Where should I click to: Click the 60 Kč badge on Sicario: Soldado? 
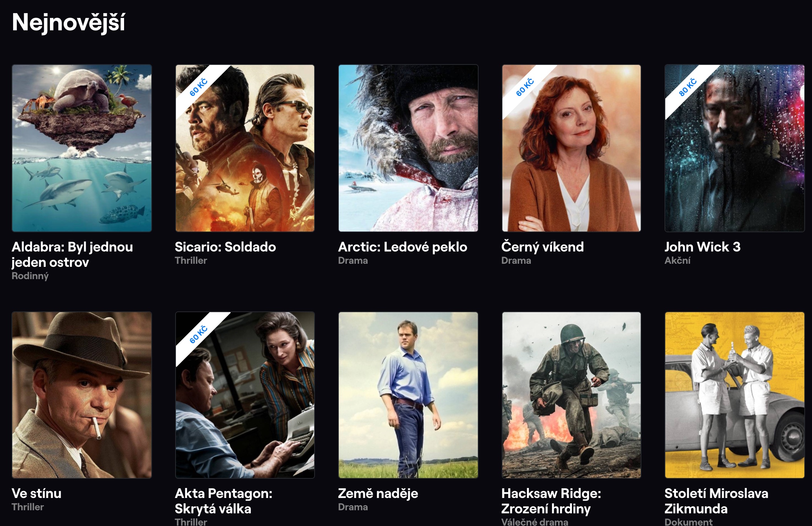pos(199,88)
